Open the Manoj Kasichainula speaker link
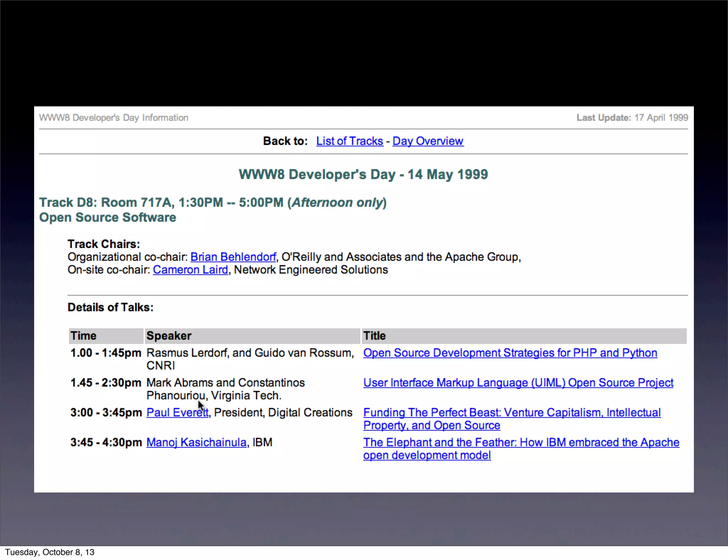This screenshot has height=560, width=728. pos(196,442)
